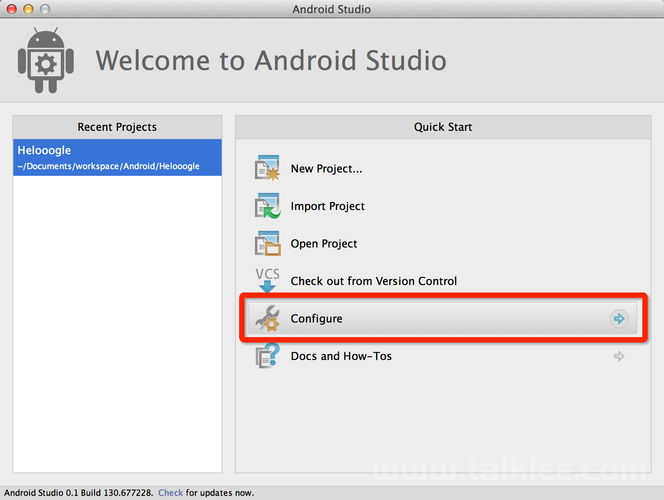Click the Quick Start header
The height and width of the screenshot is (500, 664).
pyautogui.click(x=443, y=127)
